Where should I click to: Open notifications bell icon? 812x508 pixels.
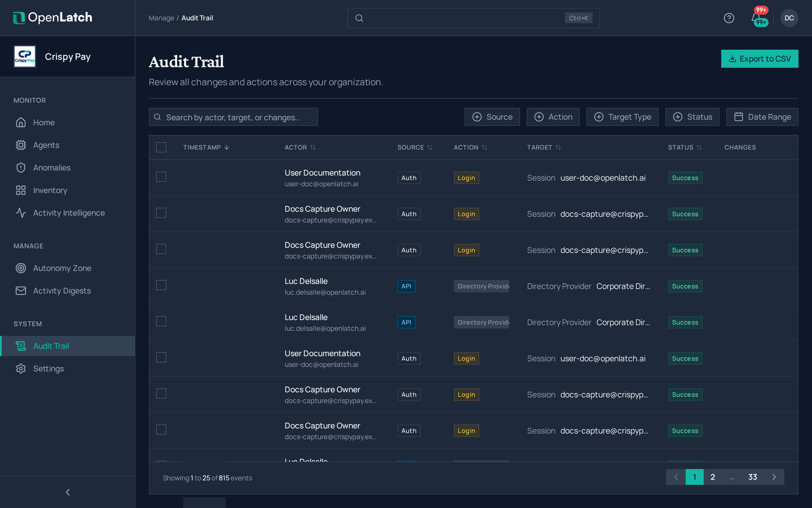coord(756,18)
